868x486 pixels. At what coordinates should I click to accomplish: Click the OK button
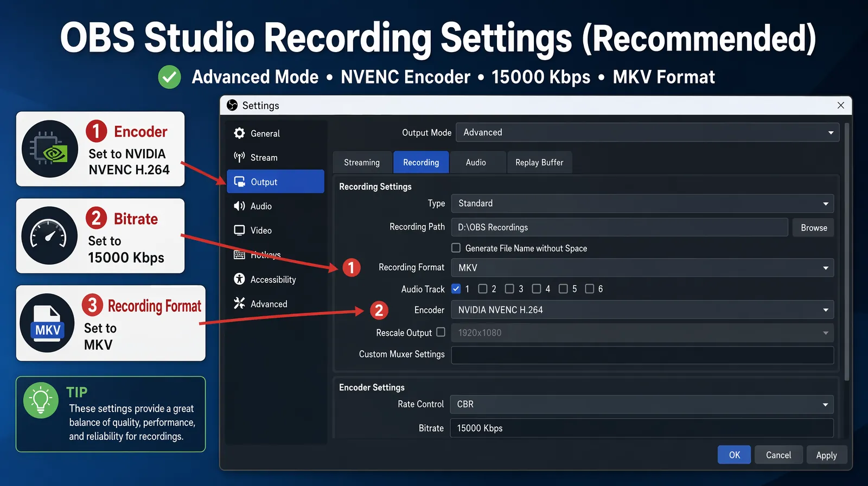735,455
